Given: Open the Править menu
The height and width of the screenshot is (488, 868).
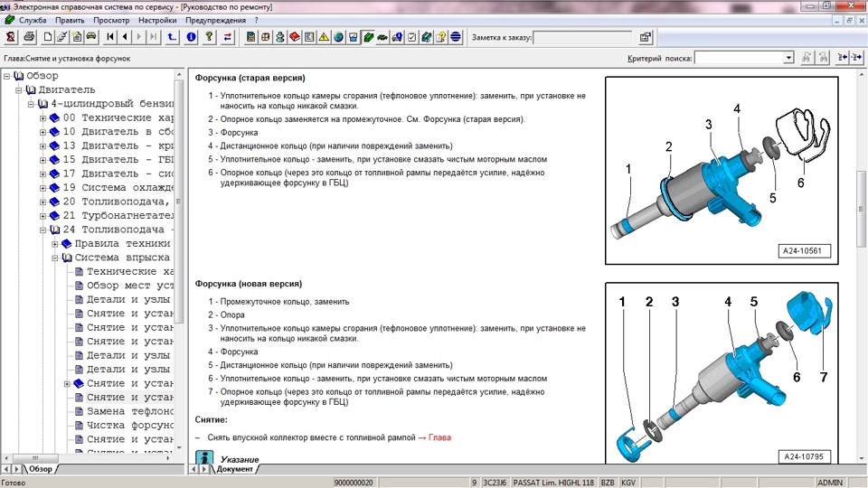Looking at the screenshot, I should pos(70,20).
